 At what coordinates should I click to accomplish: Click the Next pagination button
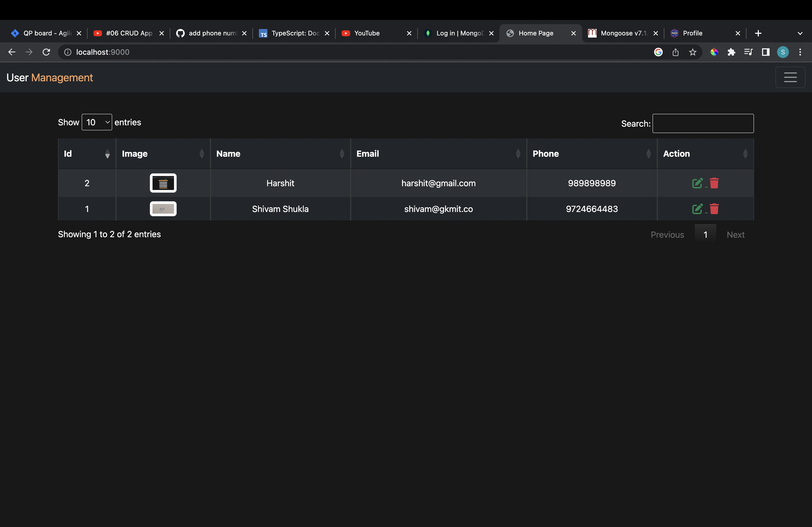pyautogui.click(x=735, y=235)
